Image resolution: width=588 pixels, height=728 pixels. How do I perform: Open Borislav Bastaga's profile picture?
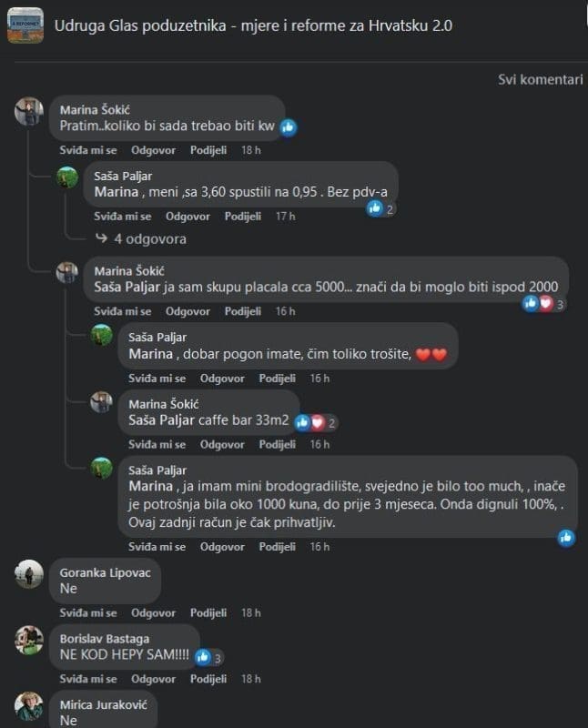pos(29,640)
